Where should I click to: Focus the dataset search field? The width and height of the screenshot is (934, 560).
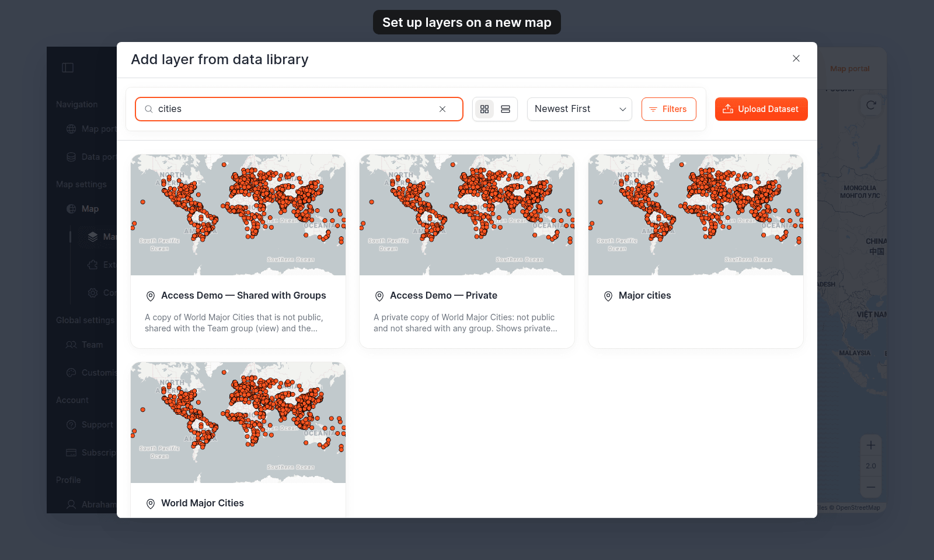pos(299,109)
